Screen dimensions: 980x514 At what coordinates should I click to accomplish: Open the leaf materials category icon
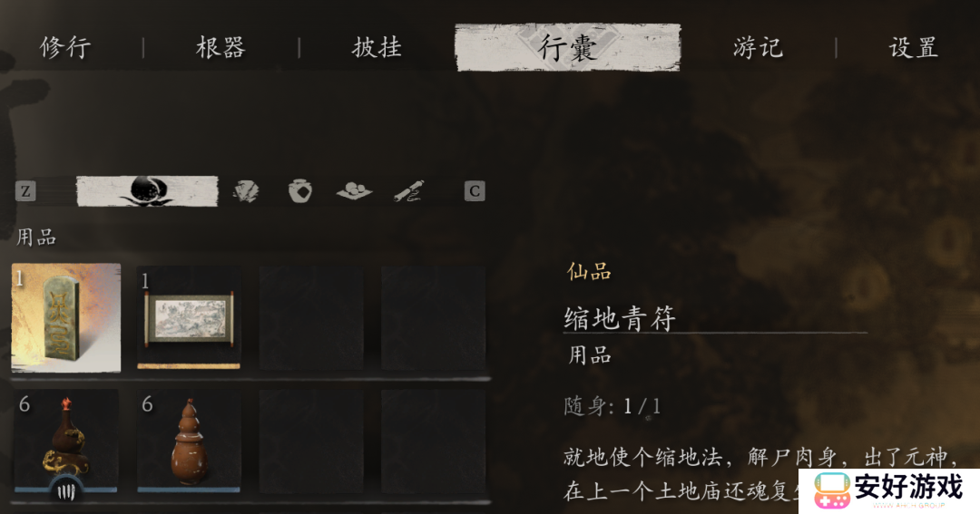246,191
